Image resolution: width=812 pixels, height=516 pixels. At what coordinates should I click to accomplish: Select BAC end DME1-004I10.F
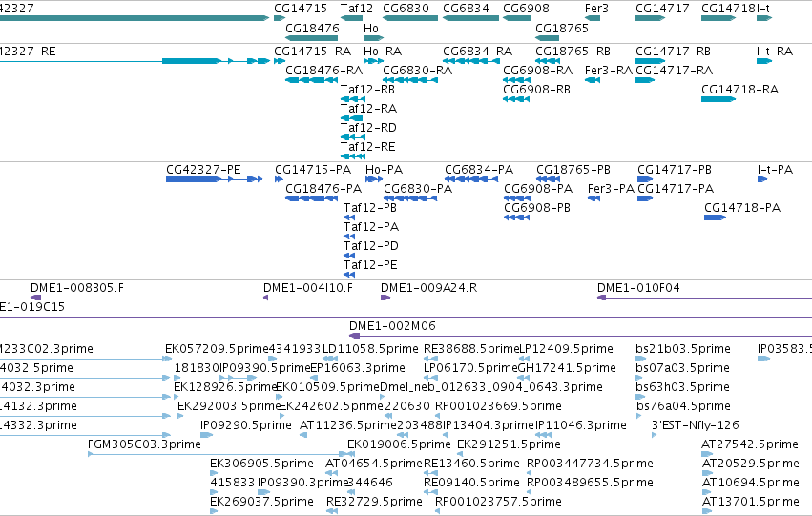(307, 288)
